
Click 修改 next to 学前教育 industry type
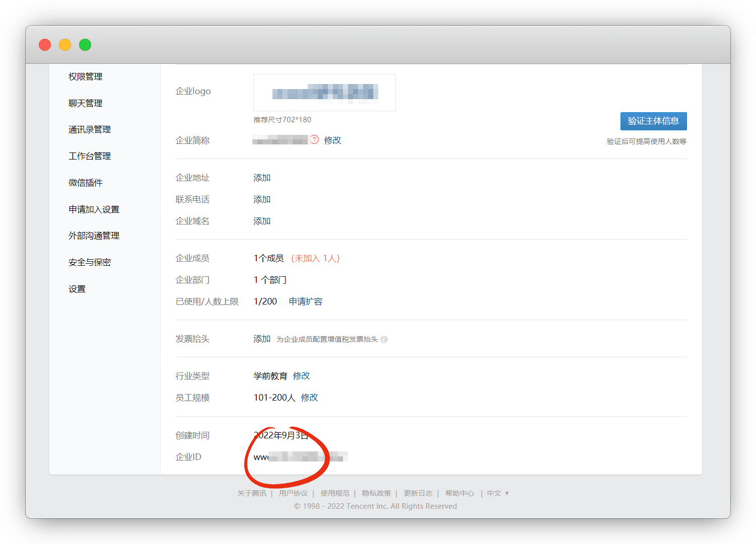[x=301, y=376]
